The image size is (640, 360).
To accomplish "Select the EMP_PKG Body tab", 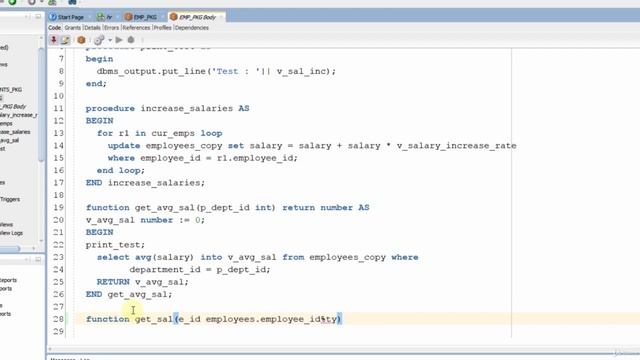I will [193, 17].
